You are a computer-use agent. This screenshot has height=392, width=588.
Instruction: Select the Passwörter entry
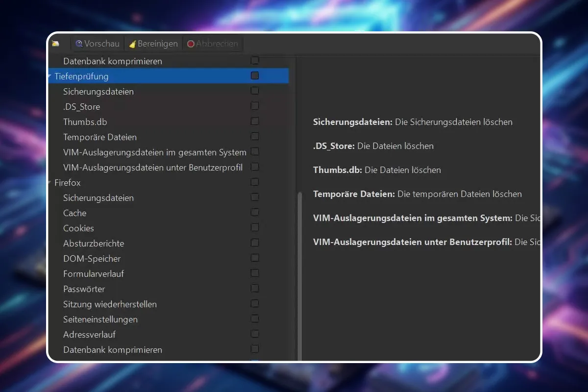(x=84, y=289)
